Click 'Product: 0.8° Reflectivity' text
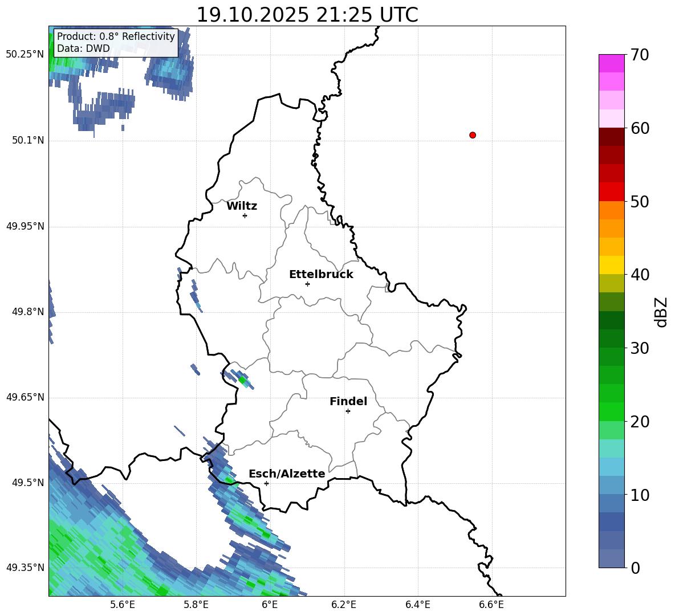 [116, 36]
